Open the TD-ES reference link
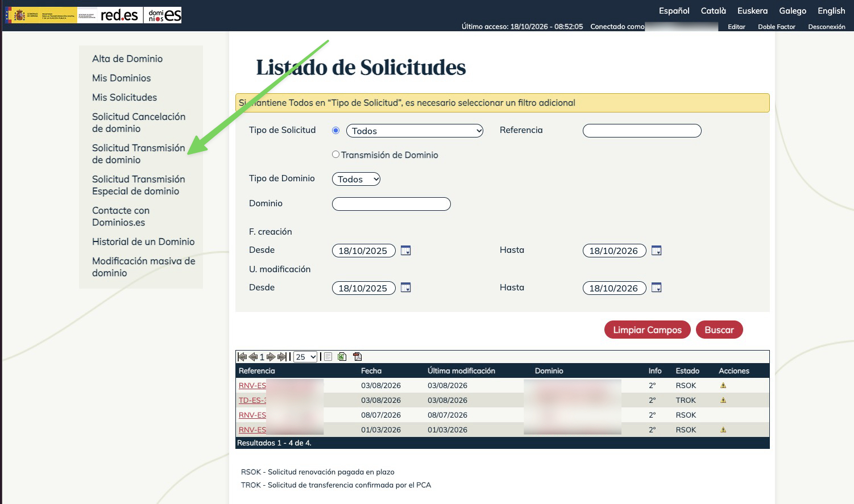 [x=252, y=400]
